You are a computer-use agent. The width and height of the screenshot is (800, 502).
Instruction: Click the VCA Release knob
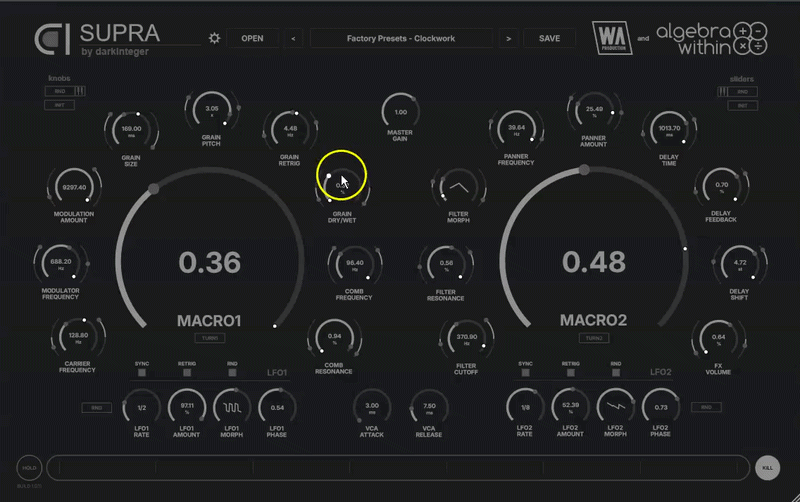coord(429,407)
